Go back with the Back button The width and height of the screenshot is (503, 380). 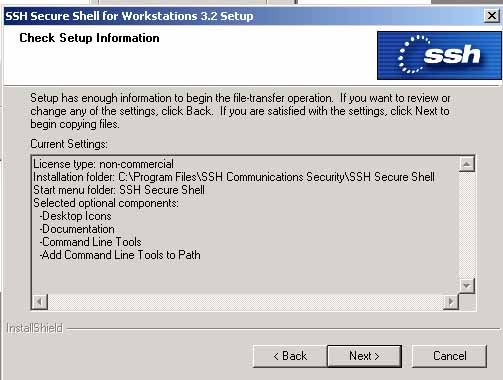tap(290, 356)
